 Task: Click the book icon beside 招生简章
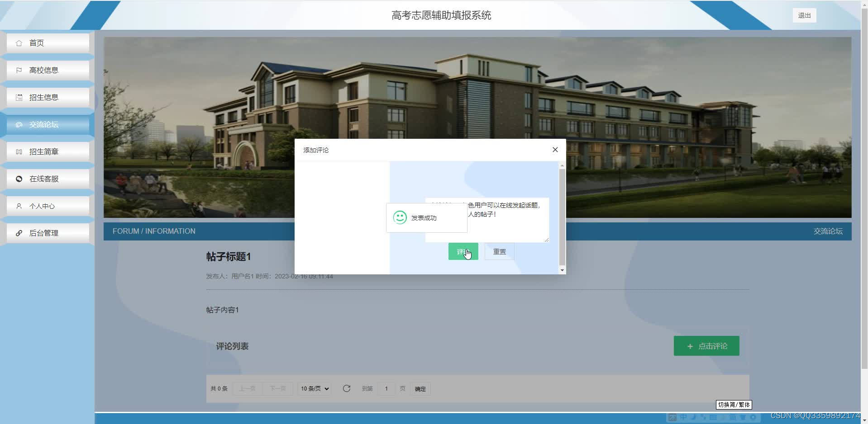[19, 152]
